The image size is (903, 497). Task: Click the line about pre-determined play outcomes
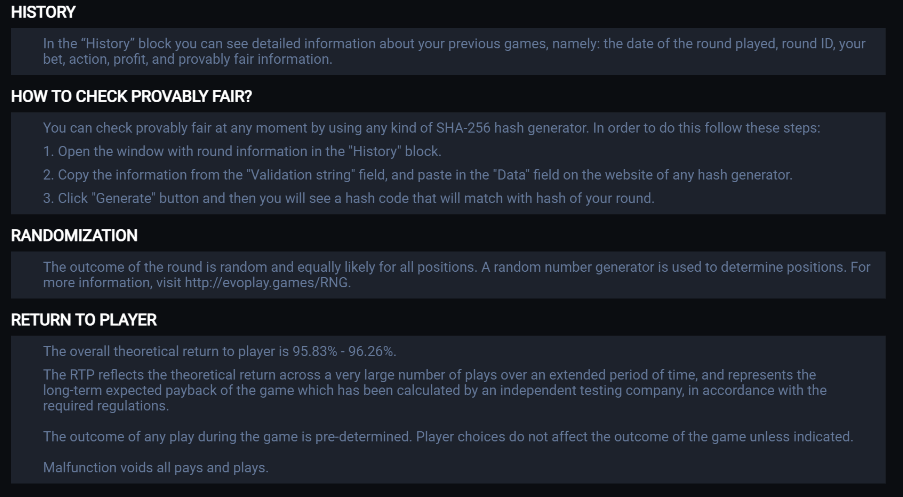[x=447, y=437]
